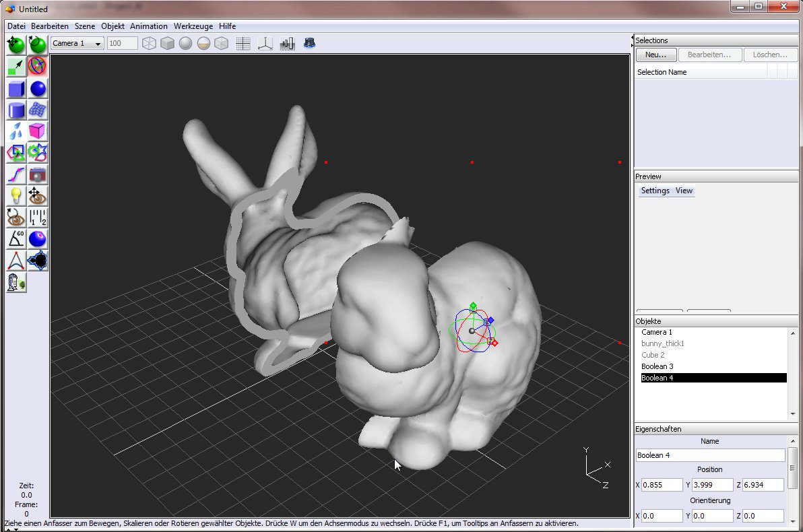Select bunny_thick1 in Objekte list
This screenshot has height=532, width=803.
tap(713, 343)
